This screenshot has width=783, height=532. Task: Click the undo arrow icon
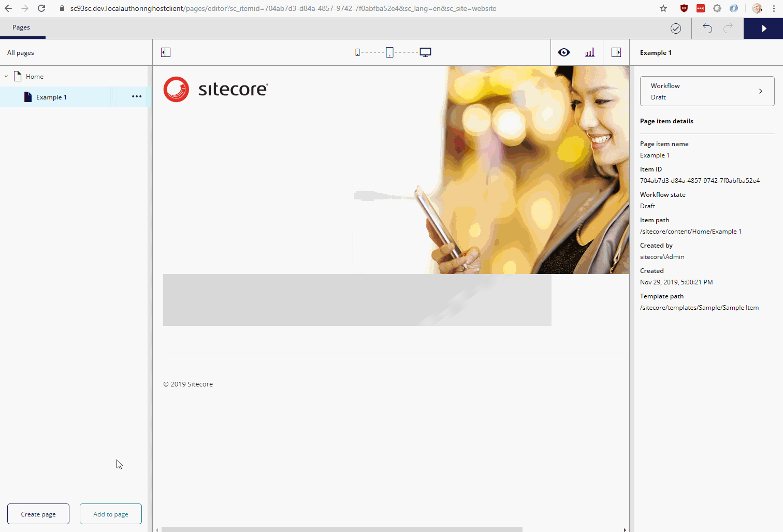tap(707, 28)
